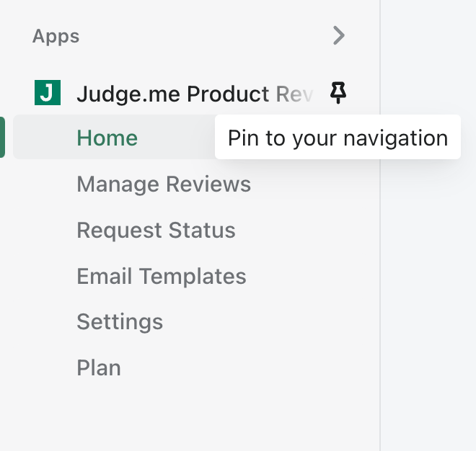476x451 pixels.
Task: Go to Judge.me Home page
Action: coord(107,138)
